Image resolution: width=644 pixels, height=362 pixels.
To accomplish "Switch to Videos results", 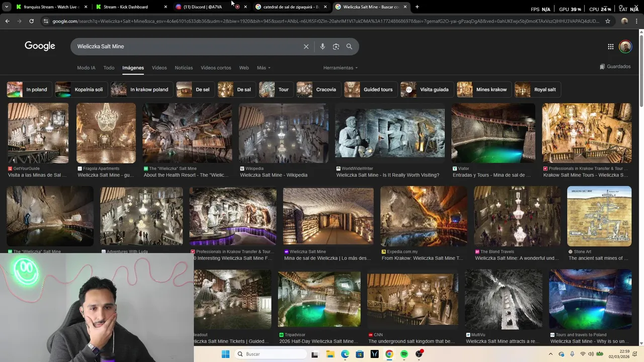I will click(x=159, y=68).
